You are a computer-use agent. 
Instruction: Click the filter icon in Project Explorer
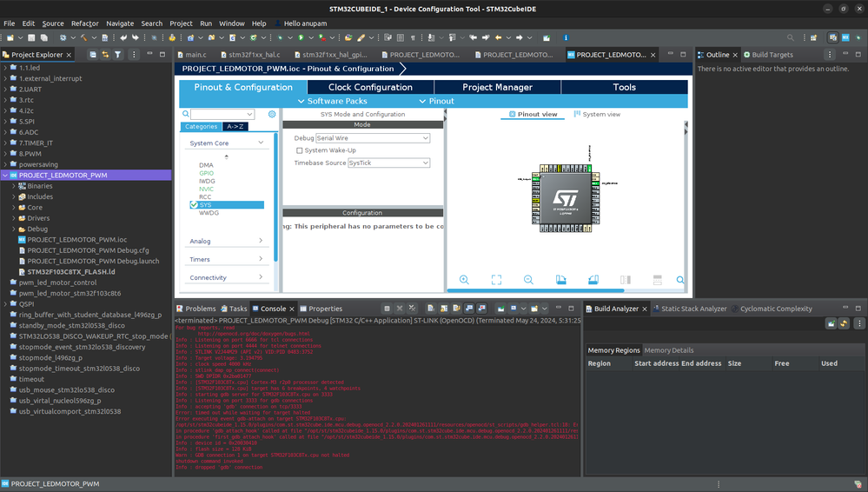click(118, 55)
